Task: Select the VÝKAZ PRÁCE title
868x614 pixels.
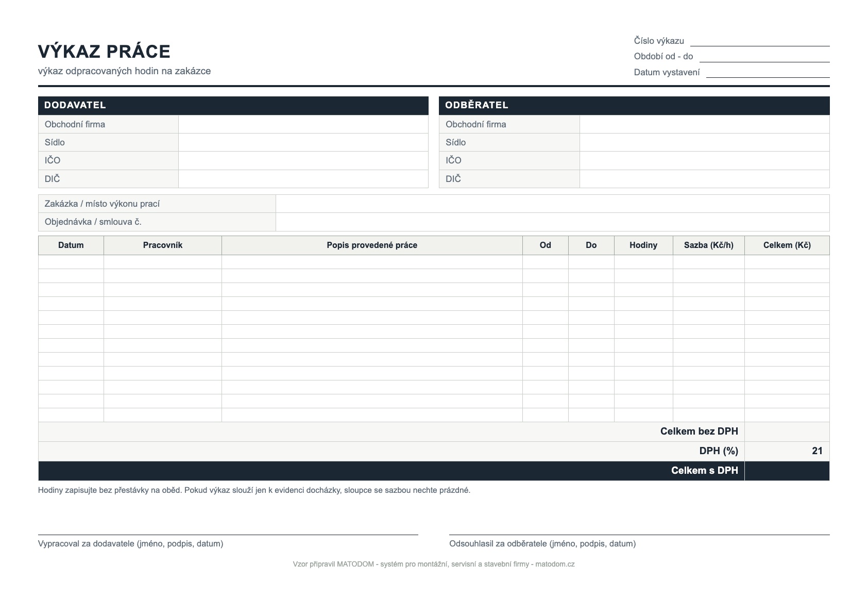Action: pyautogui.click(x=104, y=52)
